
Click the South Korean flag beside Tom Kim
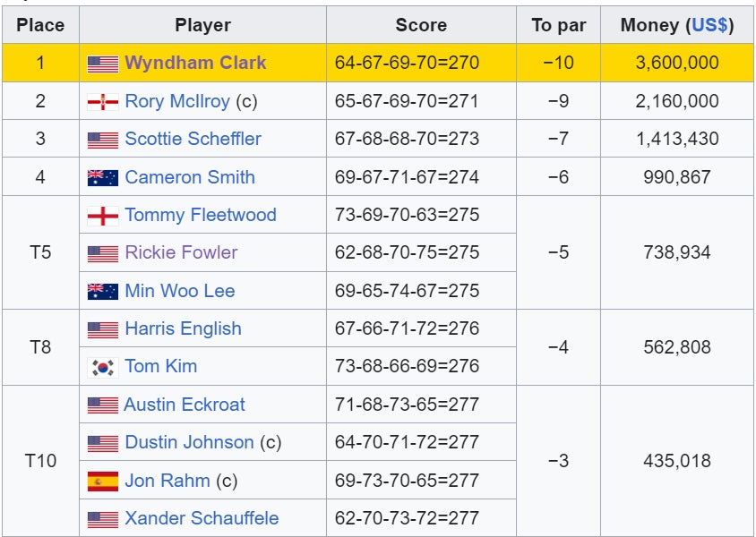pyautogui.click(x=102, y=367)
